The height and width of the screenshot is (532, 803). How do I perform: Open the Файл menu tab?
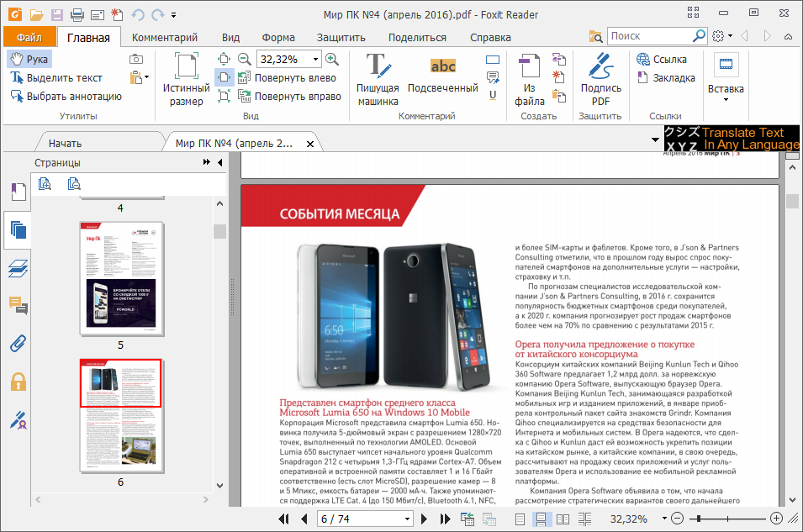click(x=29, y=37)
